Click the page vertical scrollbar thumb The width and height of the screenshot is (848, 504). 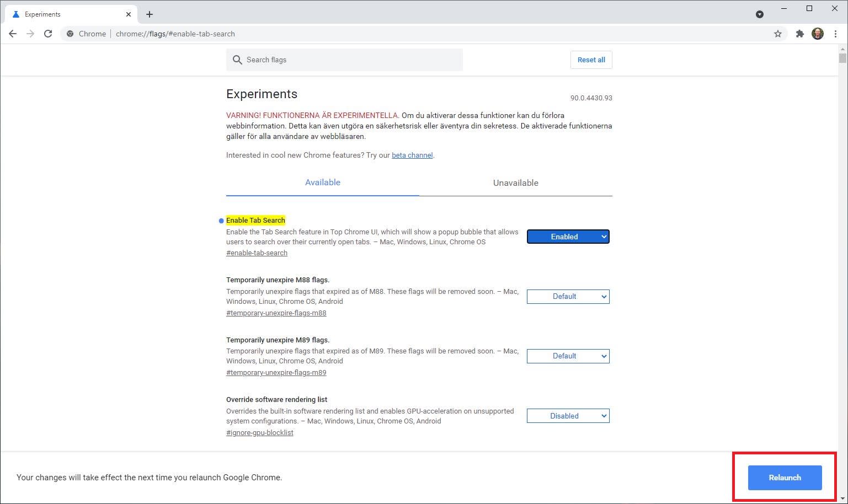pyautogui.click(x=842, y=58)
